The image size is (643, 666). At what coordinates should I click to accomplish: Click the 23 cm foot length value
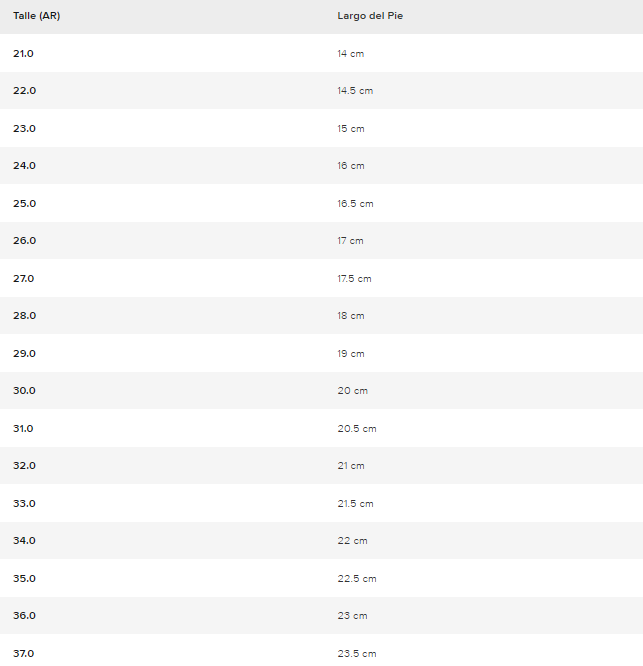tap(353, 616)
